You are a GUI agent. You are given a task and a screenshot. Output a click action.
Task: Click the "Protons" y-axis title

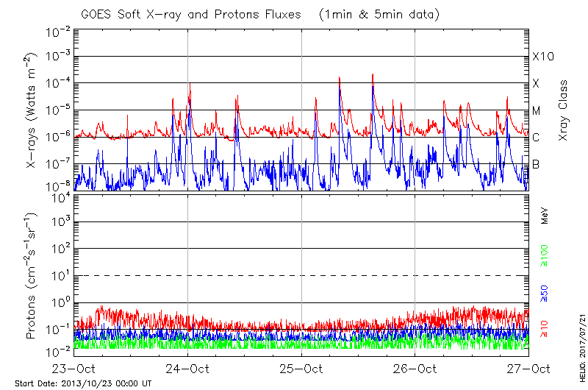point(32,276)
